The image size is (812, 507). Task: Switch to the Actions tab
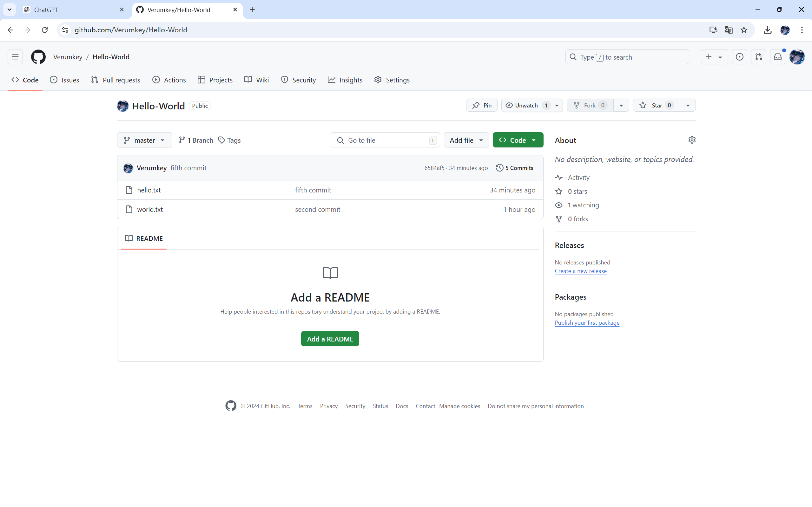tap(169, 80)
